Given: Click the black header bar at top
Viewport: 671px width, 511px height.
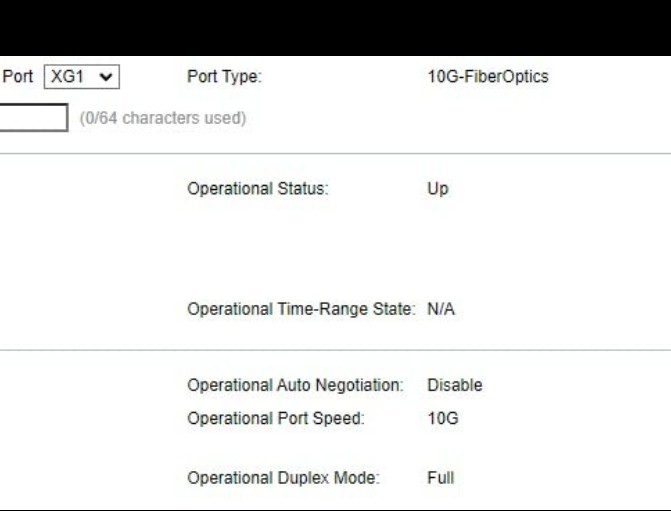Looking at the screenshot, I should click(336, 28).
